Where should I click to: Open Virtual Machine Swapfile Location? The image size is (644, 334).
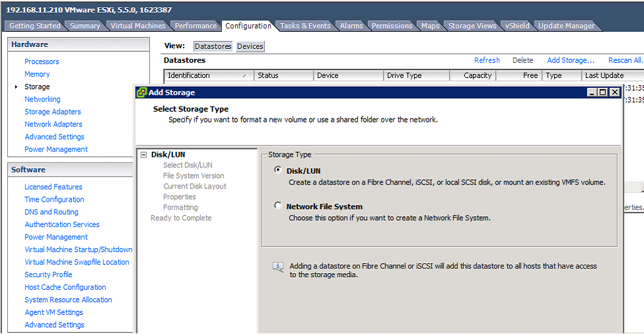(77, 262)
